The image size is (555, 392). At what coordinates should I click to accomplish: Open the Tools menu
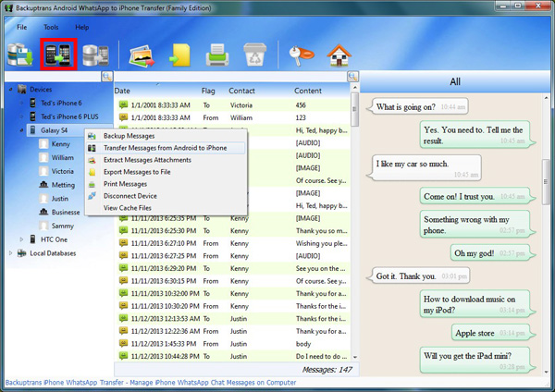[51, 27]
